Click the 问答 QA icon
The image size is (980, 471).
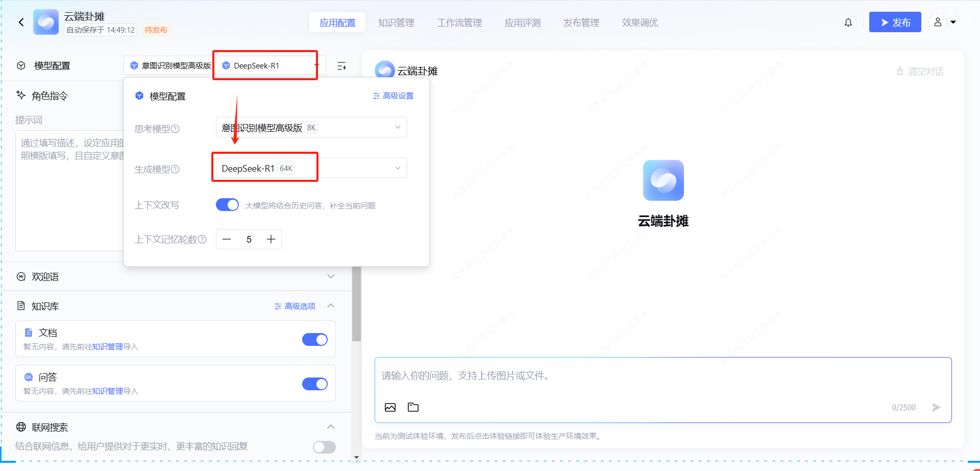(x=29, y=376)
